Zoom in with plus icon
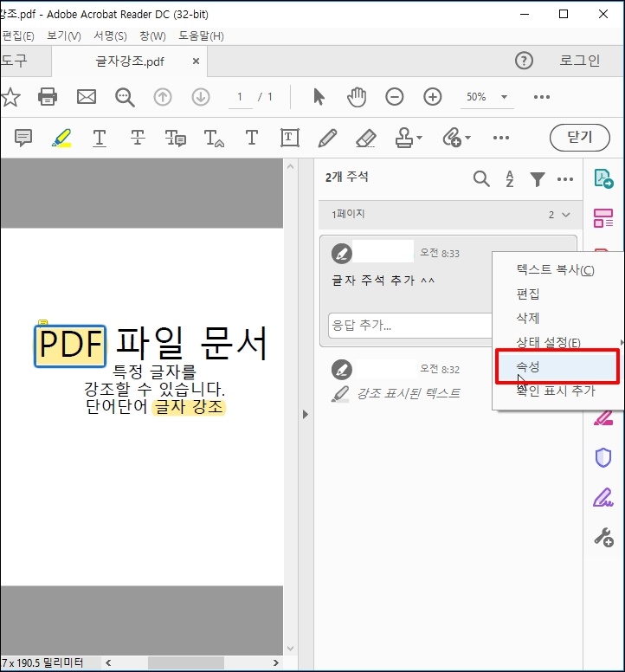The image size is (625, 672). [x=432, y=97]
